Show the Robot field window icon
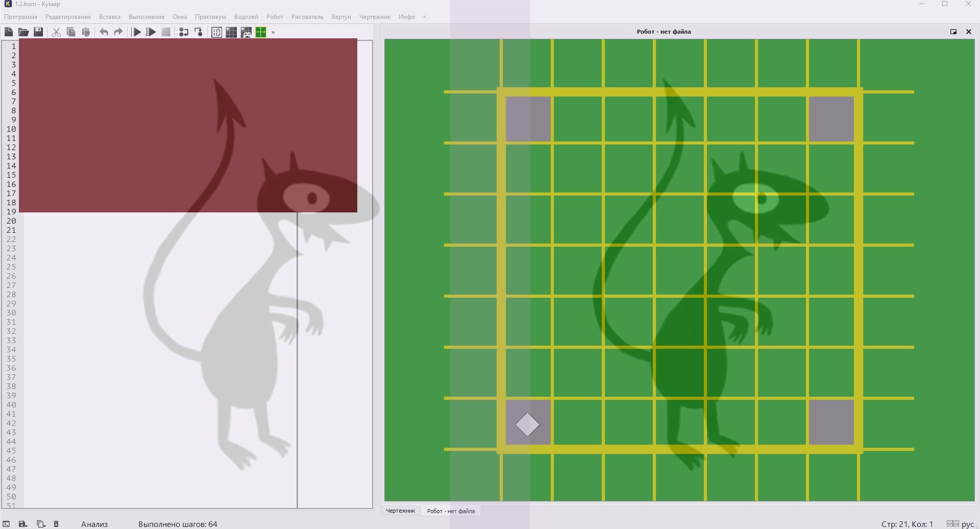Image resolution: width=980 pixels, height=529 pixels. (x=231, y=32)
